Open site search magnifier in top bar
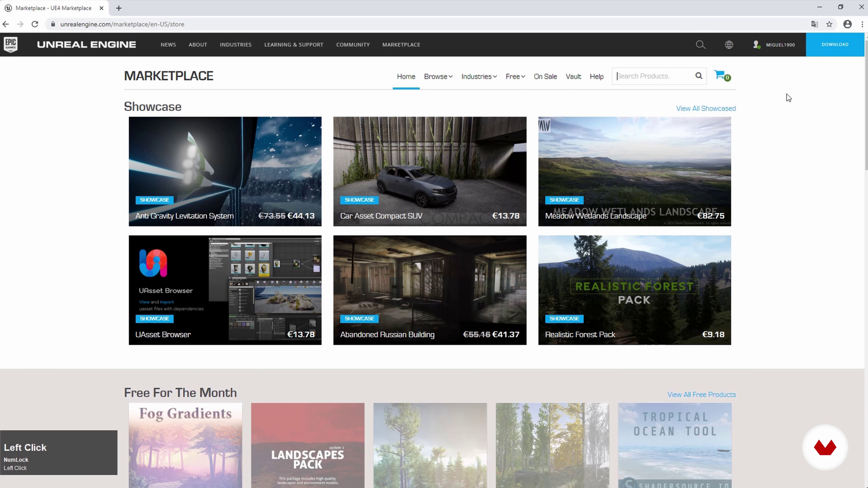This screenshot has height=488, width=868. [x=701, y=45]
